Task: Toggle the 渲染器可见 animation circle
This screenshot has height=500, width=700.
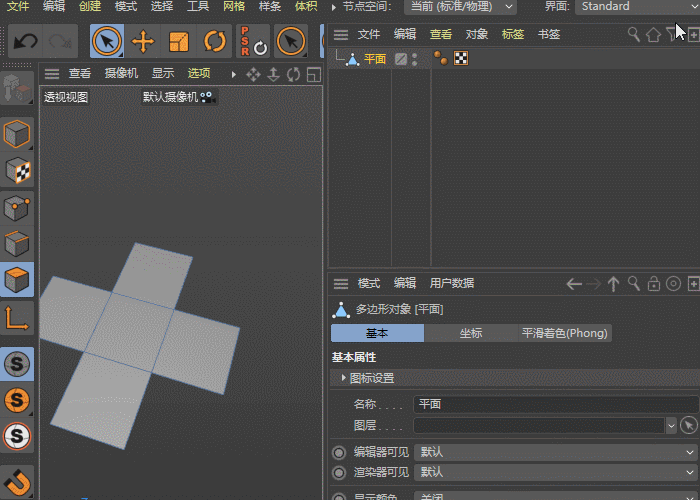Action: click(x=339, y=472)
